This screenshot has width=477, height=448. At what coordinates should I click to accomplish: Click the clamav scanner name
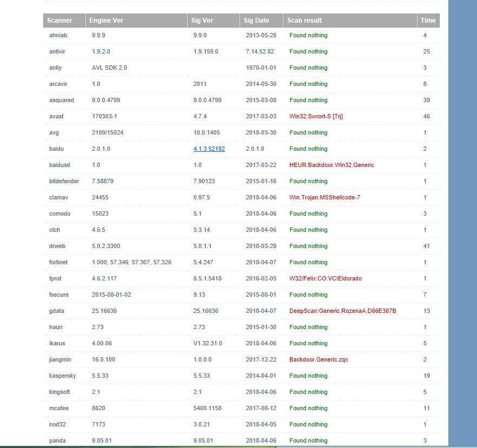click(x=58, y=198)
